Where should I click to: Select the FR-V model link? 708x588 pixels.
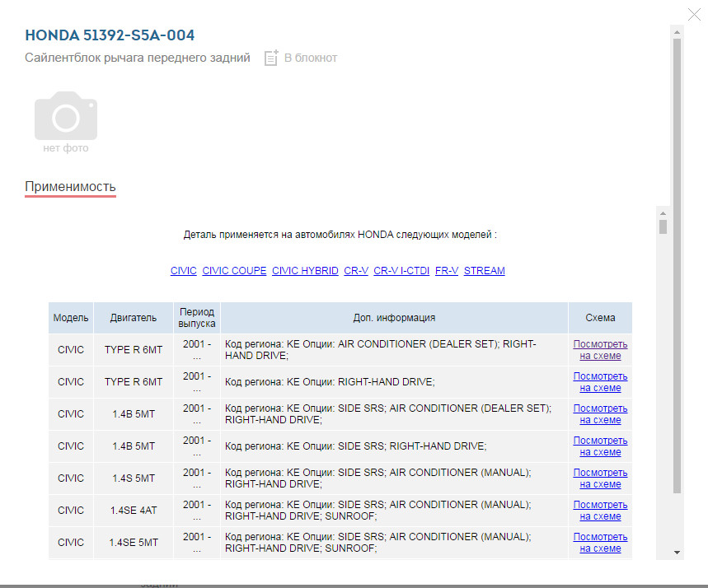446,271
